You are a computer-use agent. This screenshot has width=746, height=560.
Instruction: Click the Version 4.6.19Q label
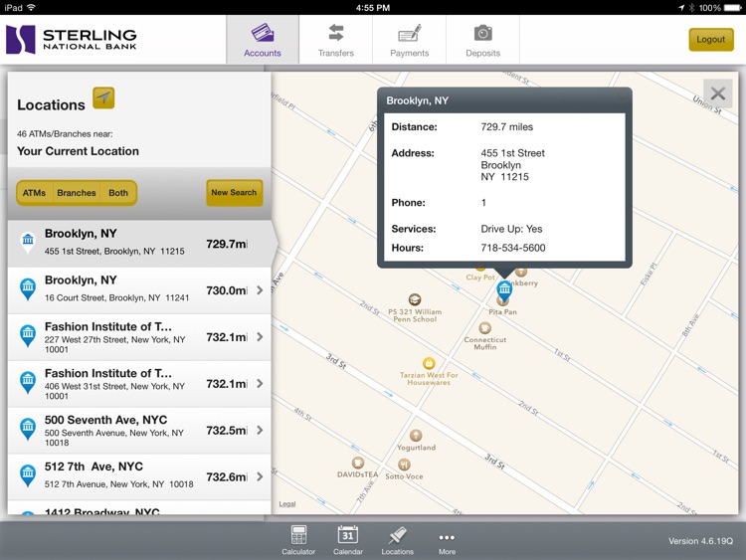click(700, 541)
